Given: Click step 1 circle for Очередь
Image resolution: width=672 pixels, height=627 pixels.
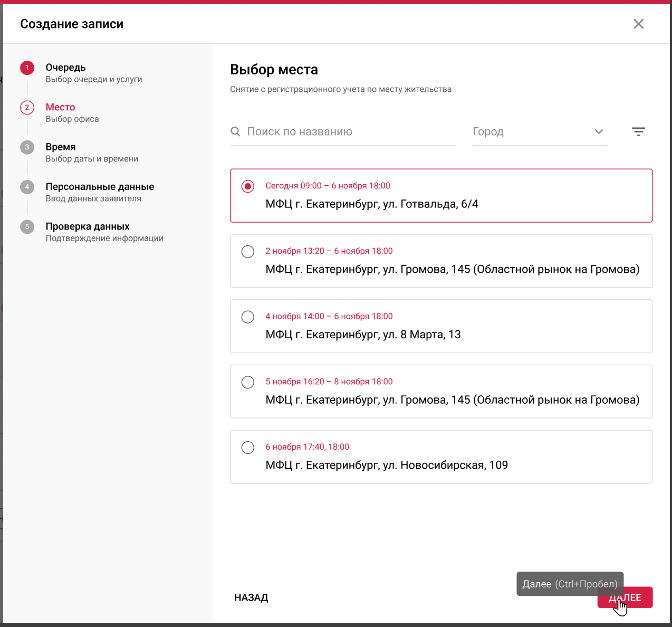Looking at the screenshot, I should tap(27, 68).
